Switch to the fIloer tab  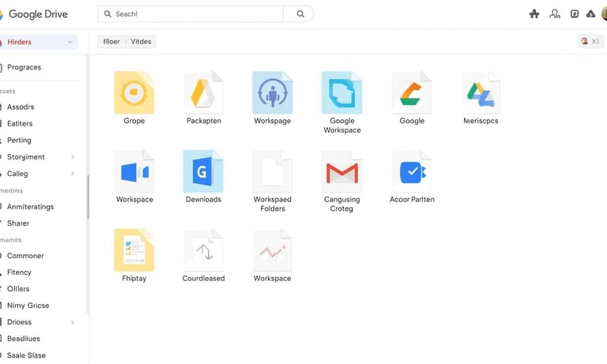(111, 41)
